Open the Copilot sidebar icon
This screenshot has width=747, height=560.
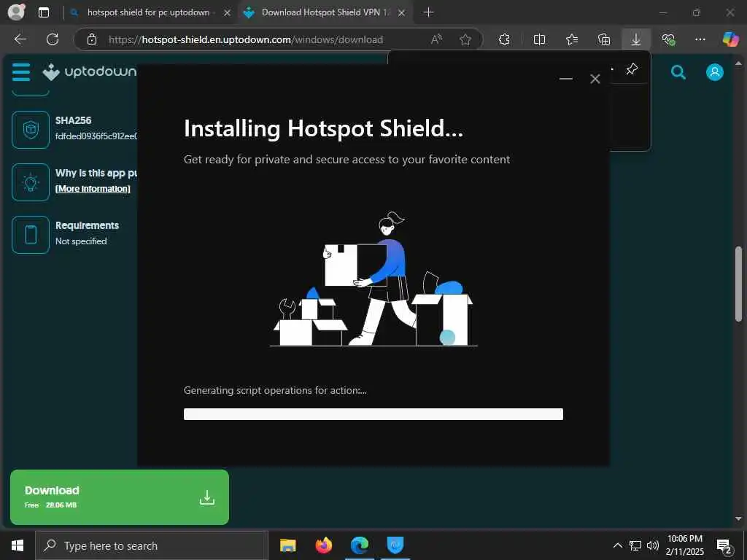click(730, 39)
